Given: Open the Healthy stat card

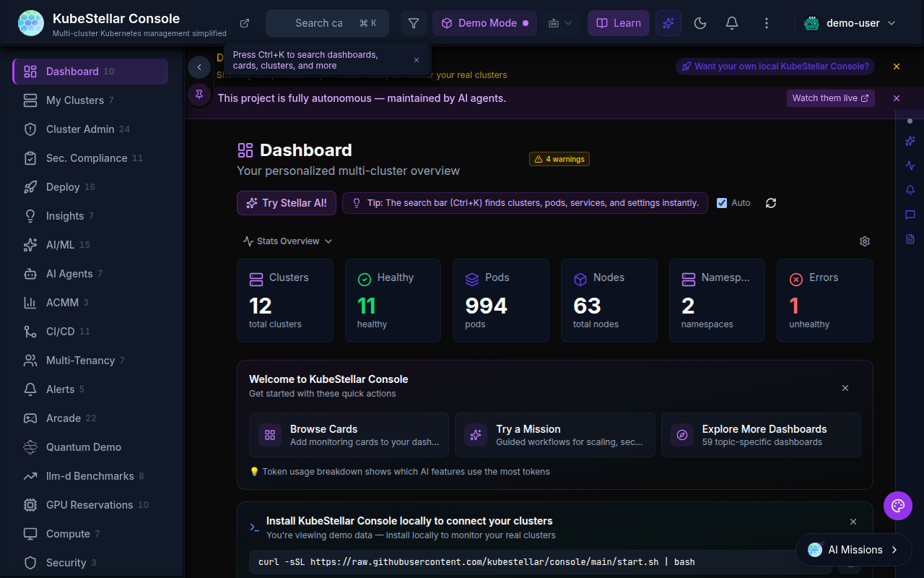Looking at the screenshot, I should pos(393,301).
